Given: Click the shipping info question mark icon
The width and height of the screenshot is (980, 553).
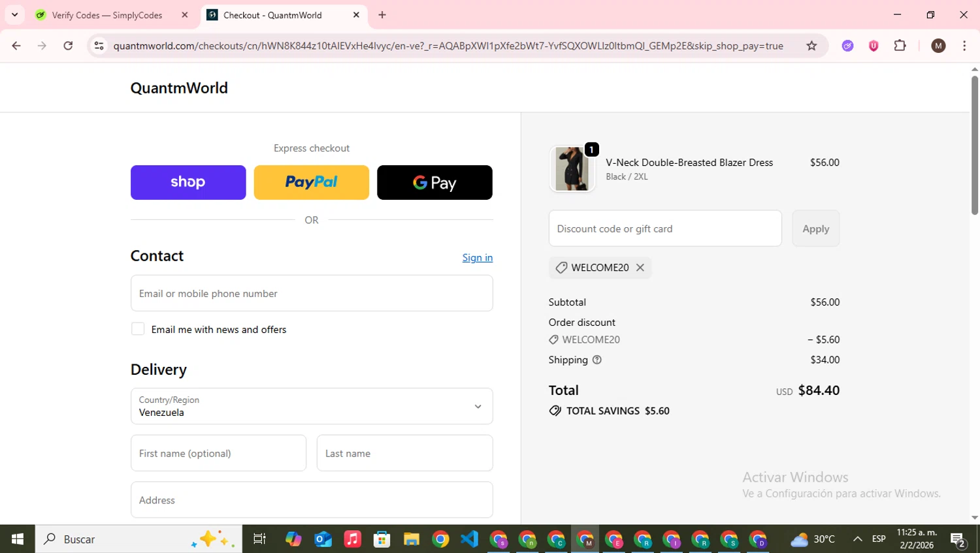Looking at the screenshot, I should 596,360.
